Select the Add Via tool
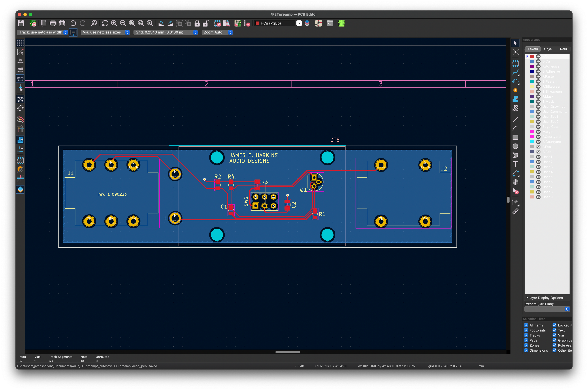 (x=515, y=90)
